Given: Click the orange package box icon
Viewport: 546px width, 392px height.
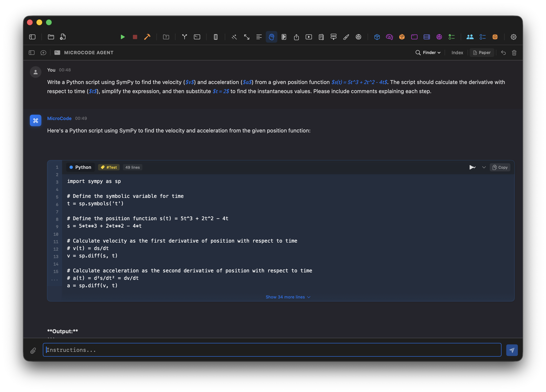Looking at the screenshot, I should tap(402, 37).
